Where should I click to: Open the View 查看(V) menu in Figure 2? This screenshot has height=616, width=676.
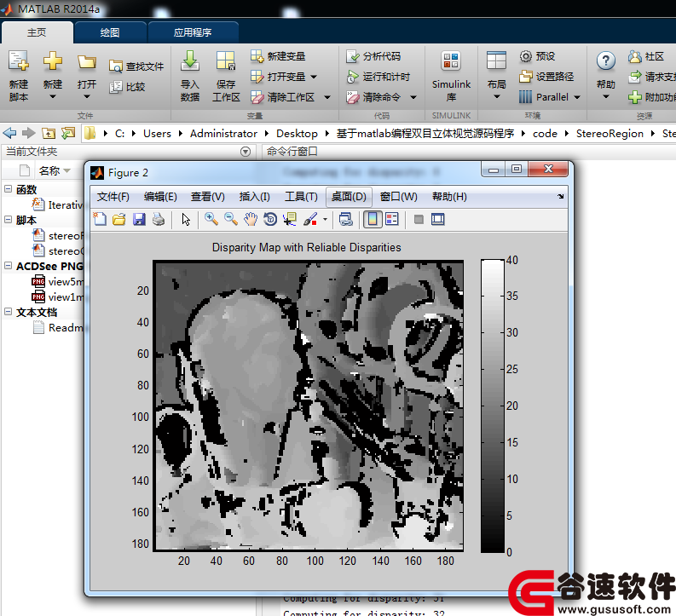(208, 197)
